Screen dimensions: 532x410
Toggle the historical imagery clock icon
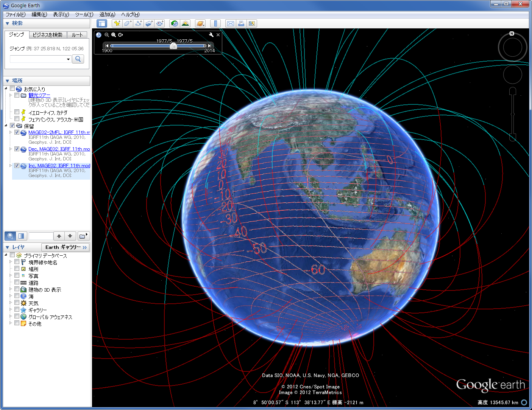coord(174,23)
